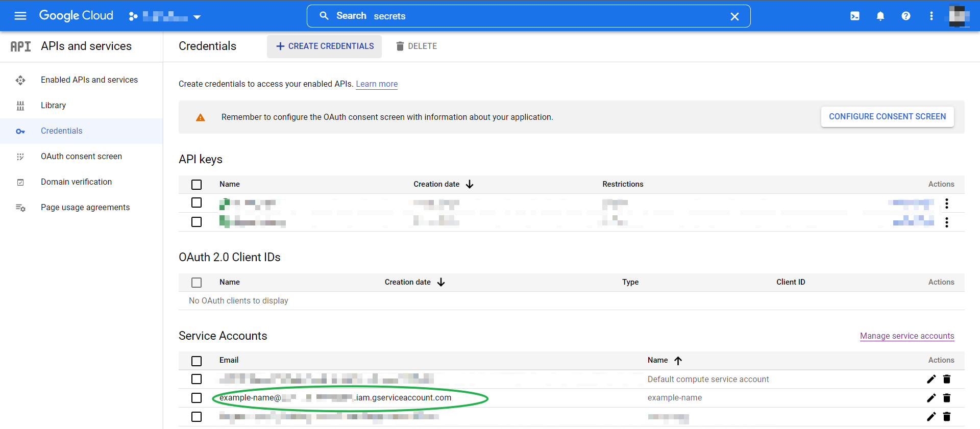Image resolution: width=980 pixels, height=429 pixels.
Task: Click the Type column header
Action: [x=630, y=282]
